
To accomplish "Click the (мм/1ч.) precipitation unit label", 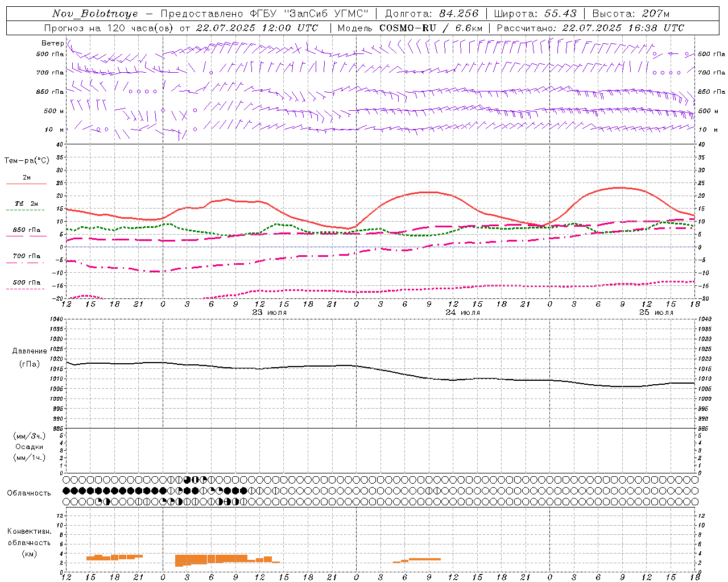I will [x=30, y=458].
